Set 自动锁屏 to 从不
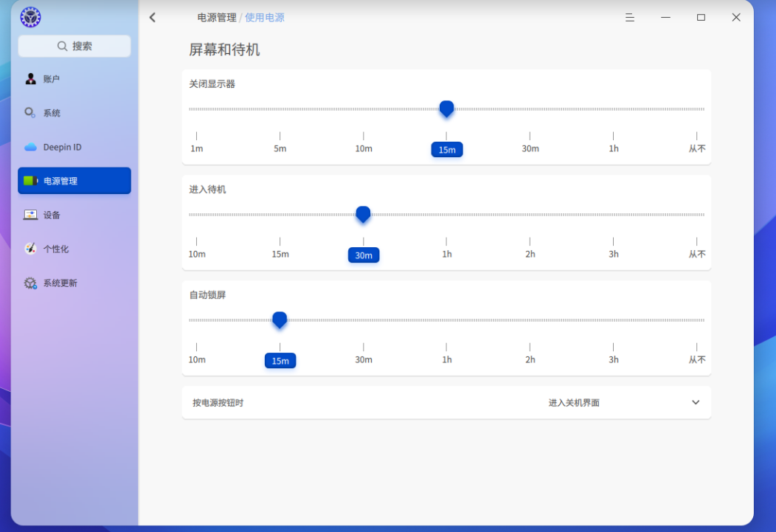 (697, 359)
